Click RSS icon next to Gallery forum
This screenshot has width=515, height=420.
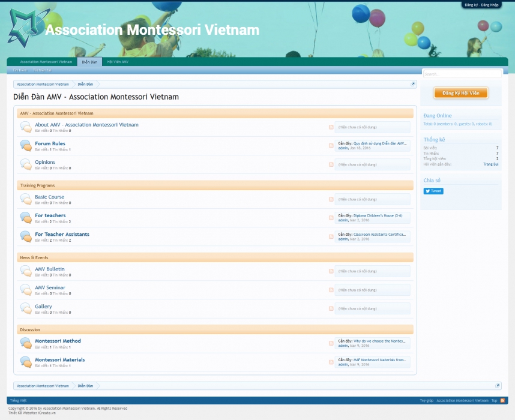tap(331, 308)
